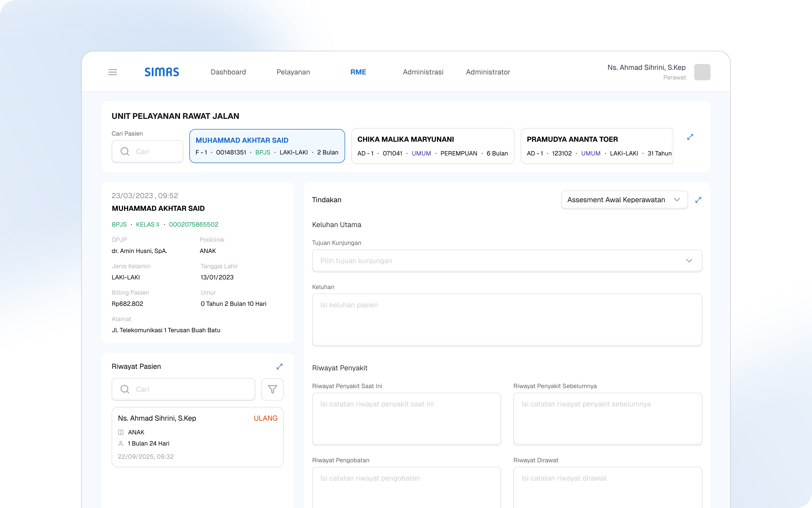Focus the Riwayat Penyakit Saat Ini text area
Screen dimensions: 812x508
pos(406,419)
